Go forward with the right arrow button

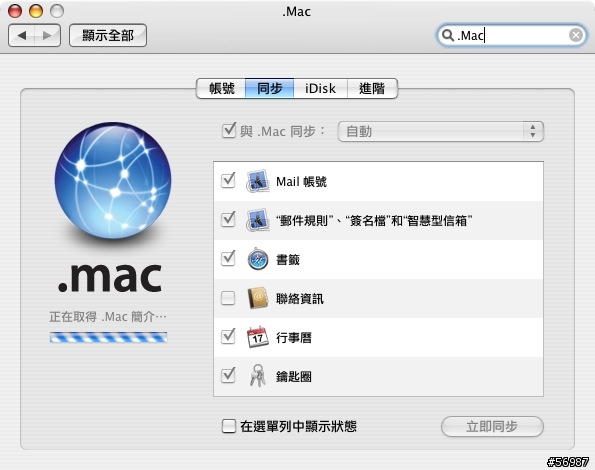point(47,36)
